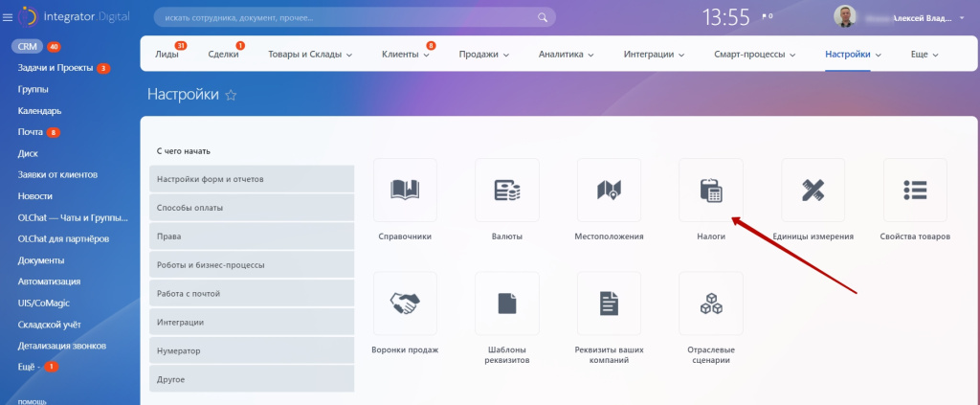
Task: Toggle the favorite star next to Настройки
Action: tap(231, 96)
